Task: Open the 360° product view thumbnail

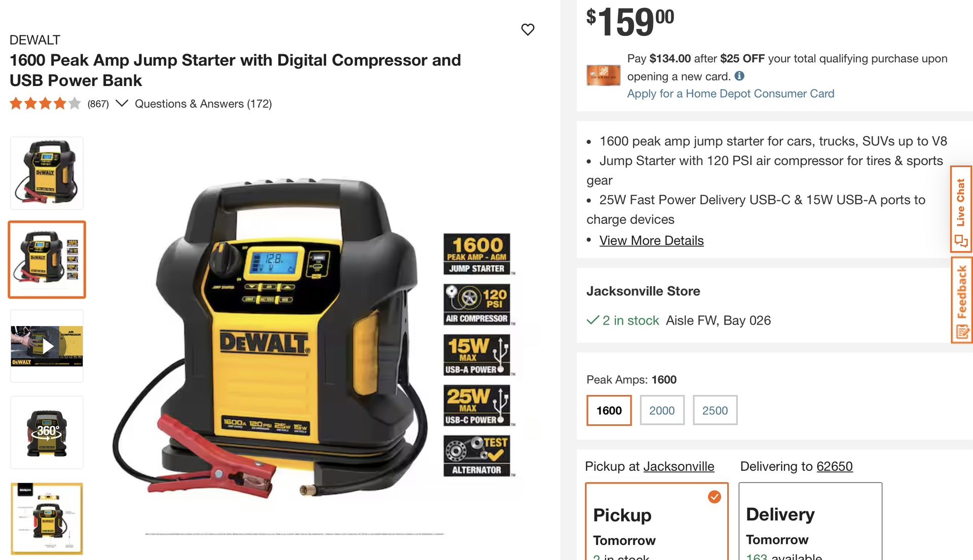Action: (x=47, y=432)
